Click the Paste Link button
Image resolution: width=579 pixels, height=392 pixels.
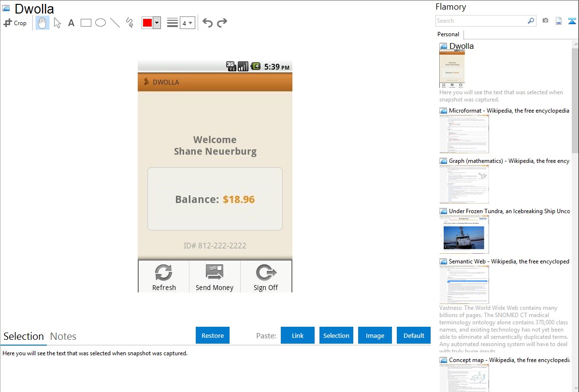298,335
